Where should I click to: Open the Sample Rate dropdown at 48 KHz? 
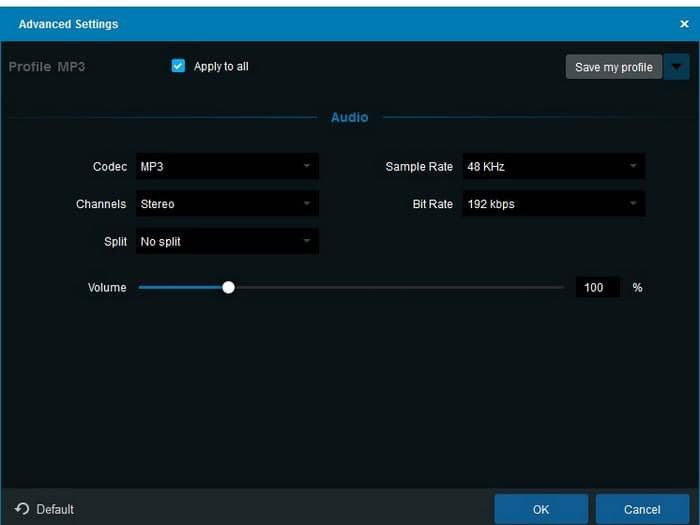coord(553,166)
